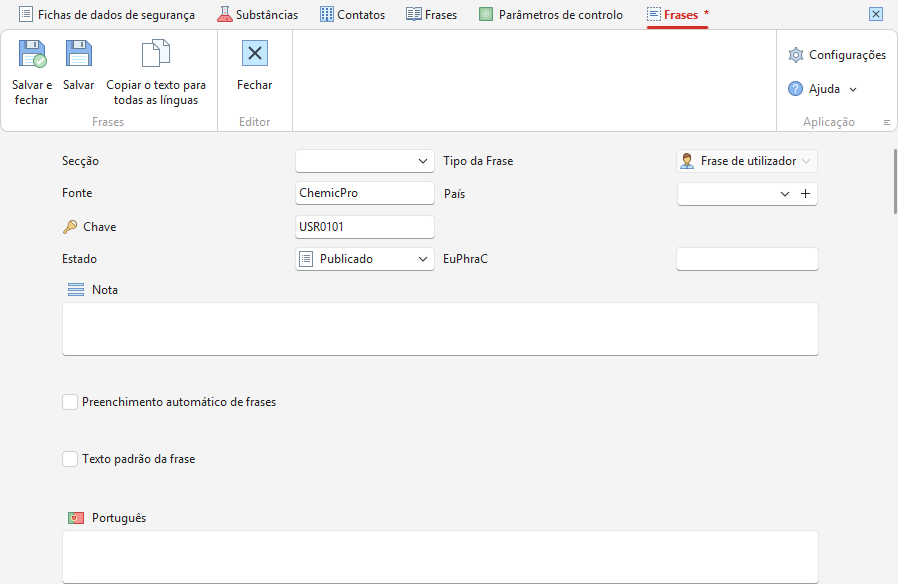The image size is (898, 584).
Task: Go to the Contatos tab
Action: coord(353,15)
